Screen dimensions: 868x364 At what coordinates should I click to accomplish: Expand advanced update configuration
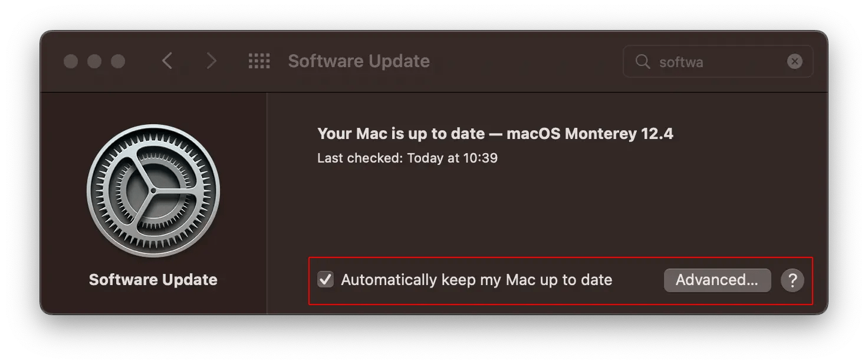(x=717, y=280)
